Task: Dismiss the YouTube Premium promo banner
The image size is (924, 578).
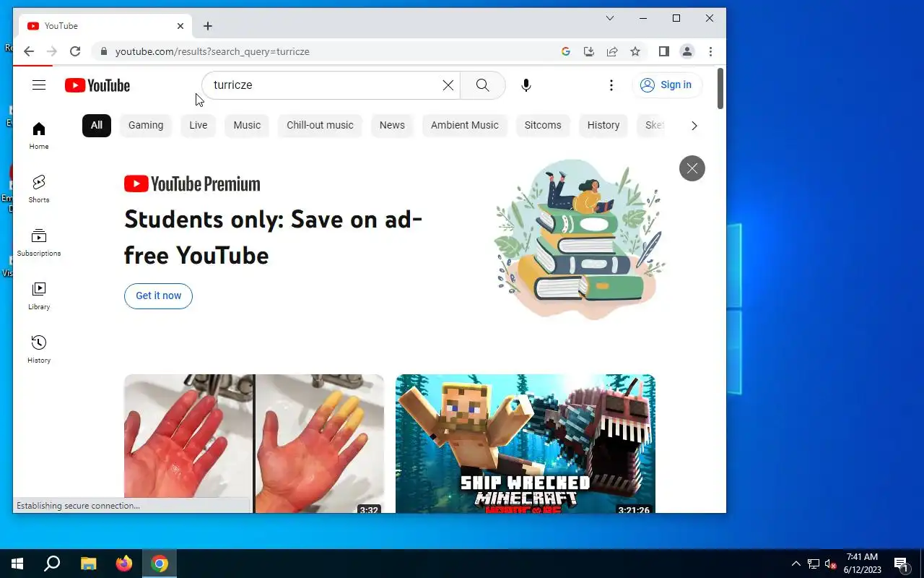Action: (x=692, y=168)
